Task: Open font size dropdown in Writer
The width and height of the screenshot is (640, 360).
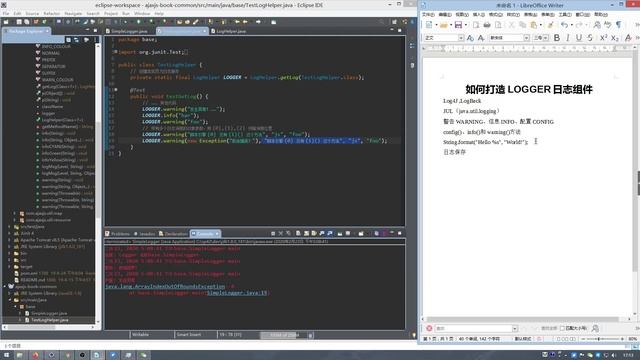Action: click(x=546, y=38)
